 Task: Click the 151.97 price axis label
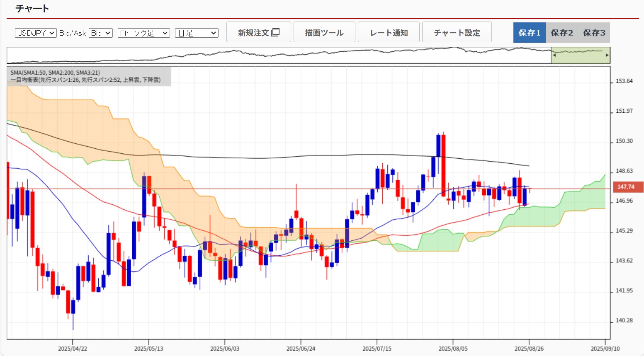click(x=624, y=111)
